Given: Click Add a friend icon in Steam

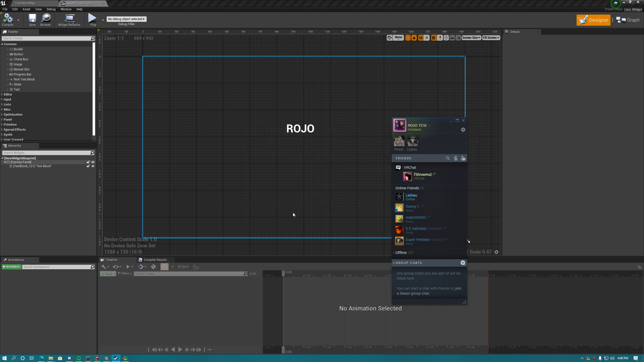Looking at the screenshot, I should point(463,158).
